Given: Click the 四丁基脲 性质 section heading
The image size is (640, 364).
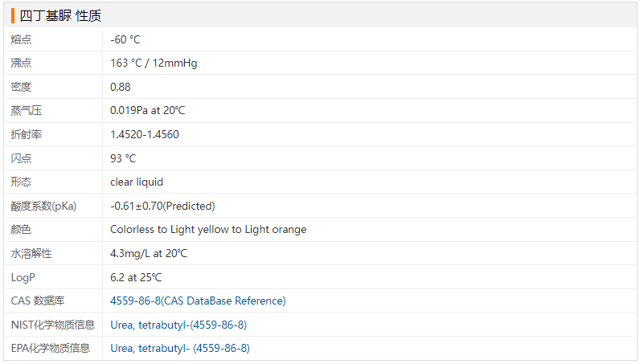Looking at the screenshot, I should [x=60, y=15].
